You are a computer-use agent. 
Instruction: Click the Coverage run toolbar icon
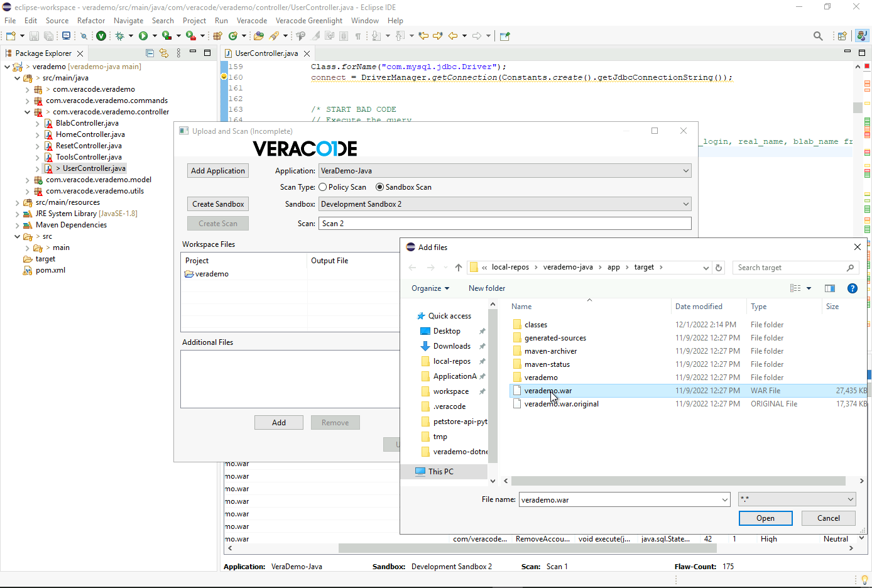click(166, 36)
